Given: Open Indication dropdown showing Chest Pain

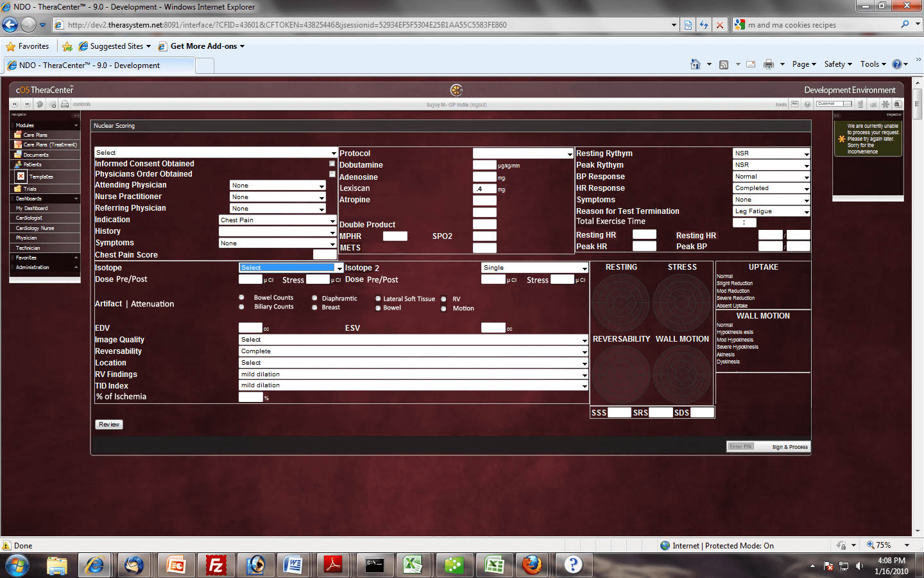Looking at the screenshot, I should (277, 220).
